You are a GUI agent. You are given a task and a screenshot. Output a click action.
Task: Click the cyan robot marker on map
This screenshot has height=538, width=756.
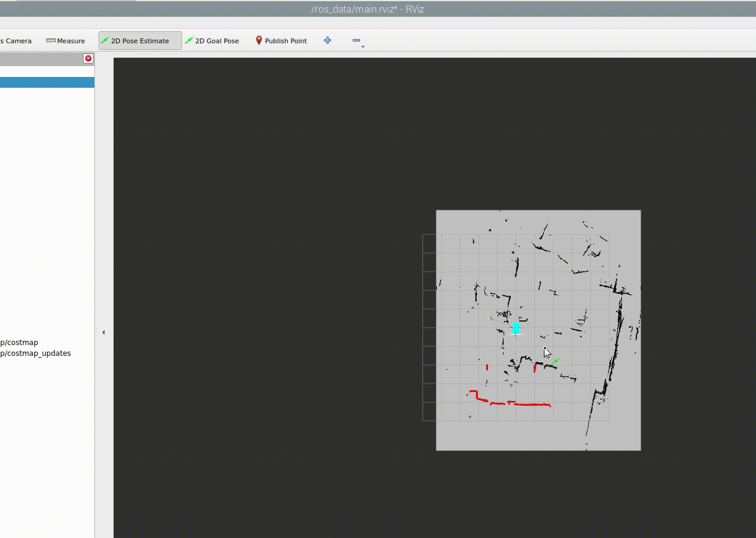(516, 328)
